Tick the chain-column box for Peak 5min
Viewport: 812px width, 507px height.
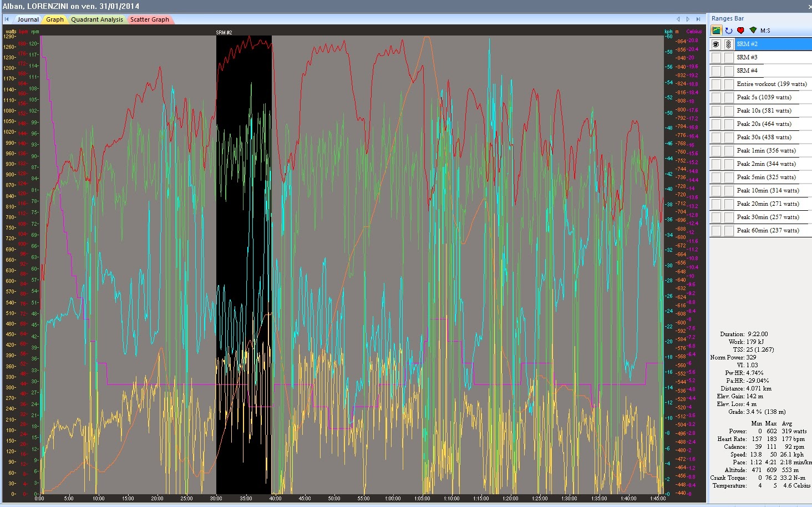click(x=729, y=178)
